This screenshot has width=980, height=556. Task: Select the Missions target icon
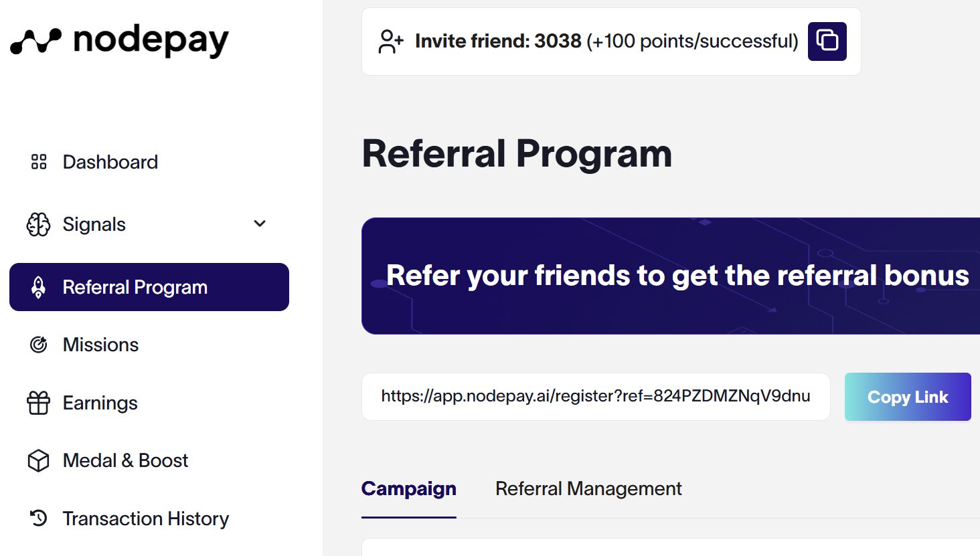(x=38, y=345)
